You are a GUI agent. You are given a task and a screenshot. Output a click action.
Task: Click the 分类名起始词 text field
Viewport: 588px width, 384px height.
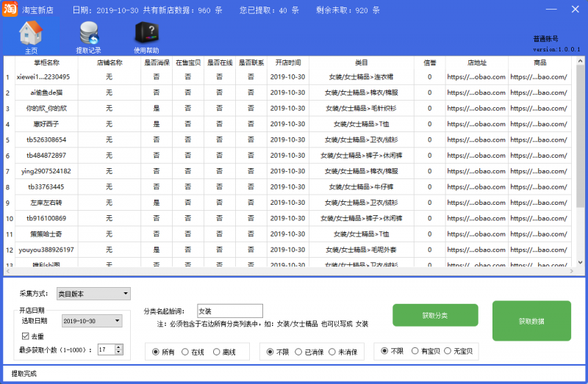point(229,311)
